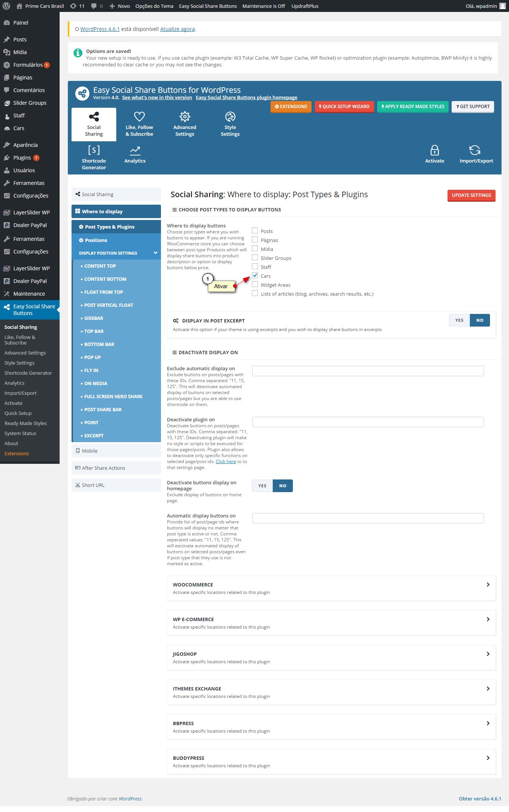Click the Social Sharing share icon tab
The image size is (509, 812).
(94, 117)
